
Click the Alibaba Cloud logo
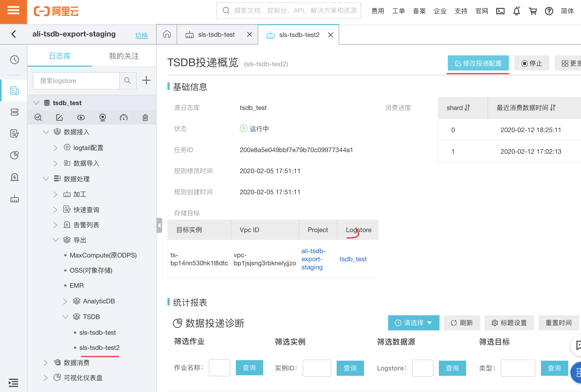pos(56,11)
